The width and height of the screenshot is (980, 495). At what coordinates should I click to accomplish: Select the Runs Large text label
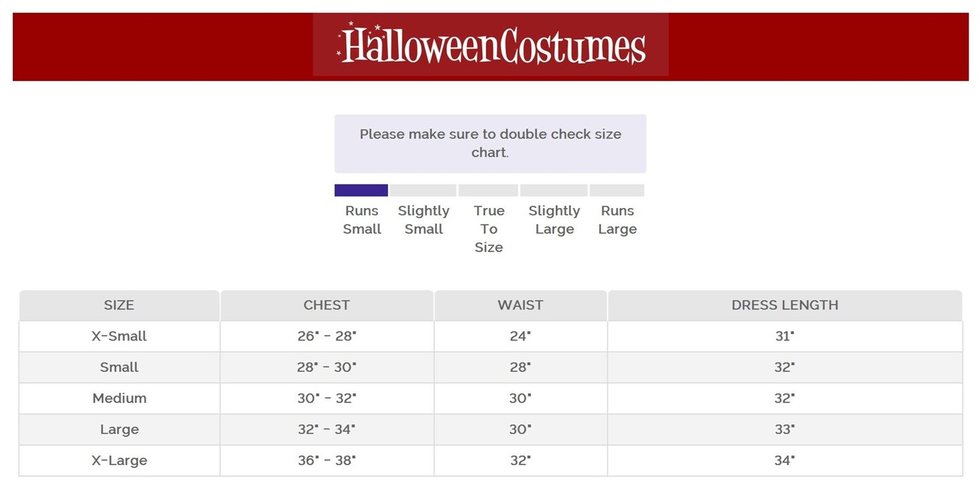617,220
